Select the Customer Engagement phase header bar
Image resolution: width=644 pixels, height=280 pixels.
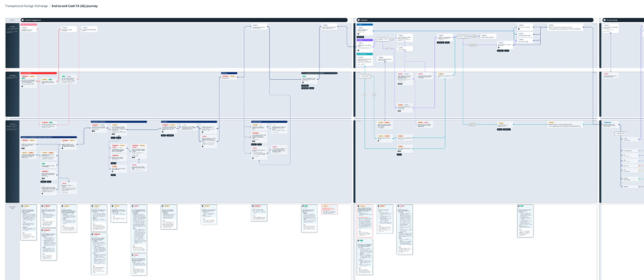tap(183, 20)
